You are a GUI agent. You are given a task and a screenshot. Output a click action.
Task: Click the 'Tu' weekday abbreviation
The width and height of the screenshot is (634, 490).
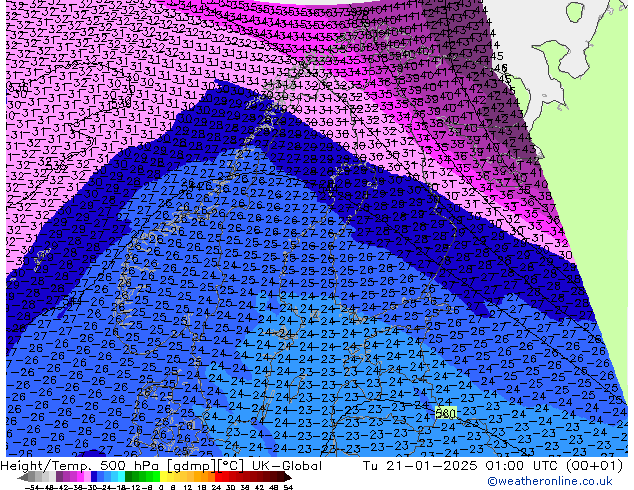(x=370, y=466)
